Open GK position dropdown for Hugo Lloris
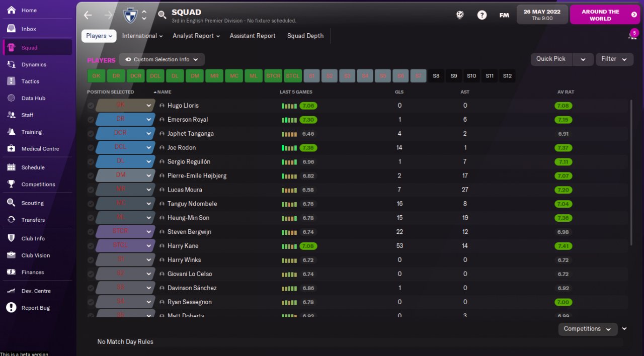Viewport: 644px width, 356px height. tap(125, 105)
